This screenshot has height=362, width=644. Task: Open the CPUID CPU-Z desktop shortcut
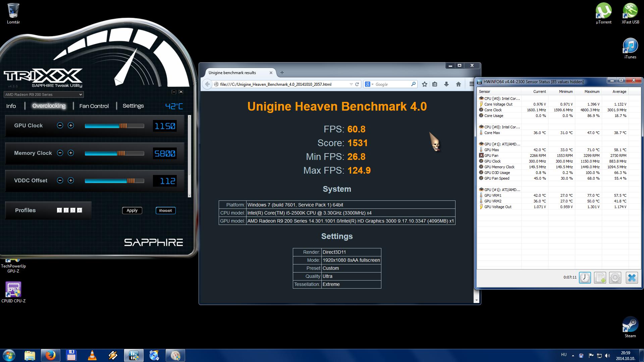point(13,292)
